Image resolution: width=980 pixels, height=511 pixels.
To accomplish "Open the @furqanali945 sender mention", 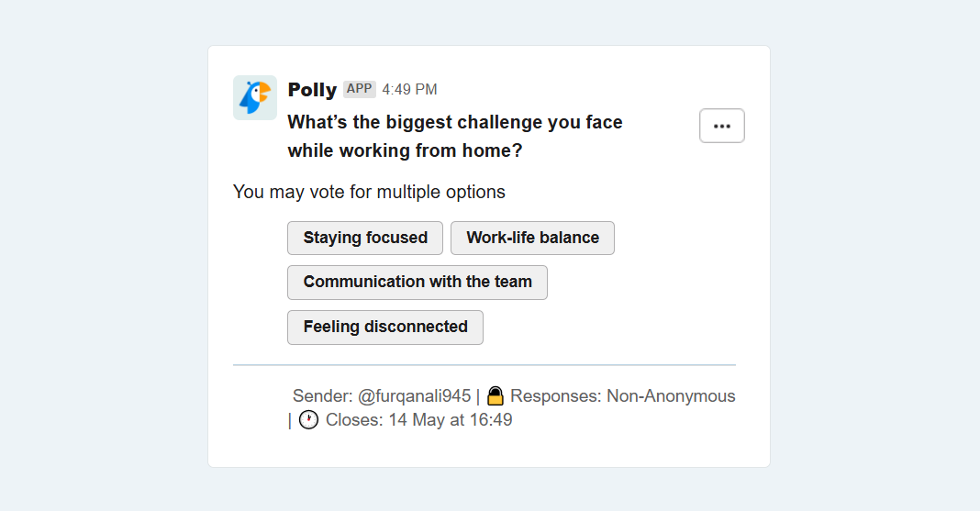I will tap(414, 396).
